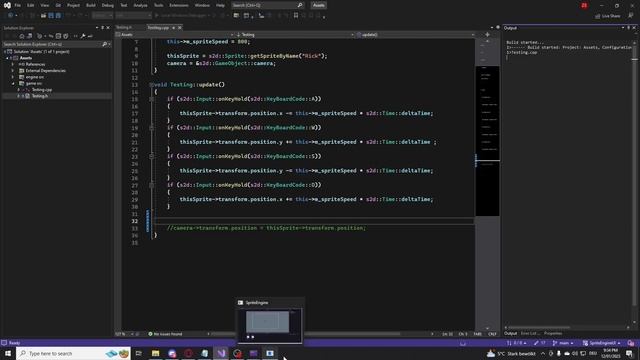Close the Output panel

(x=634, y=28)
